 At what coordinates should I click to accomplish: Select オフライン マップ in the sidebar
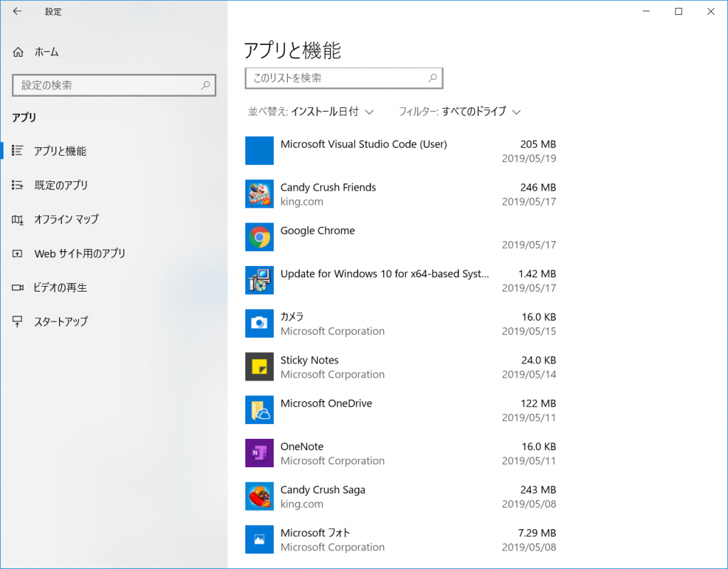tap(66, 219)
